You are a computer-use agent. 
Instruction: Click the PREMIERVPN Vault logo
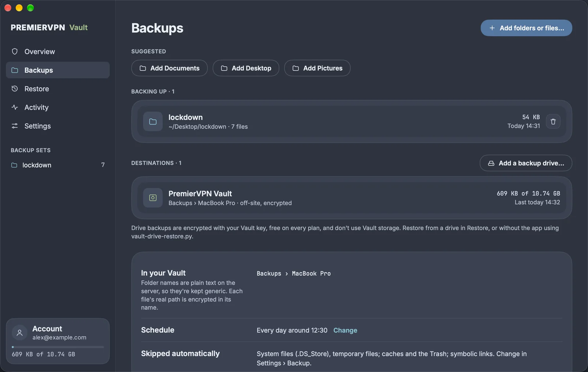[x=49, y=28]
